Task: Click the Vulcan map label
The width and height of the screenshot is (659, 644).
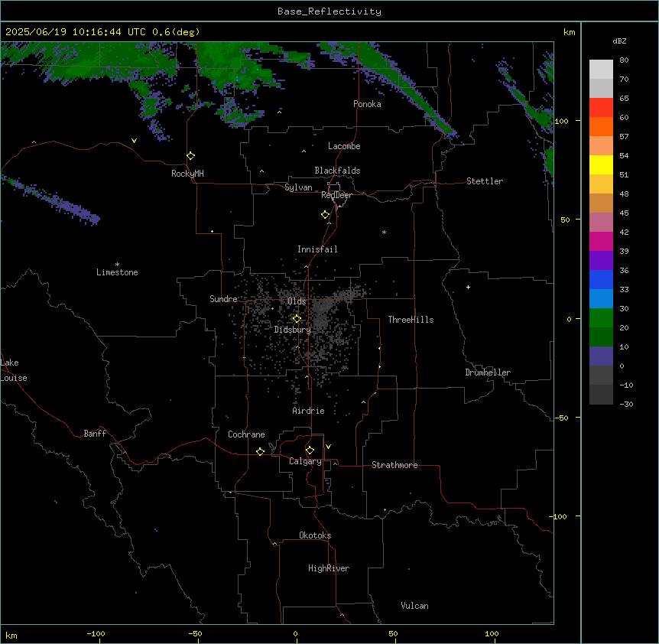Action: tap(414, 606)
